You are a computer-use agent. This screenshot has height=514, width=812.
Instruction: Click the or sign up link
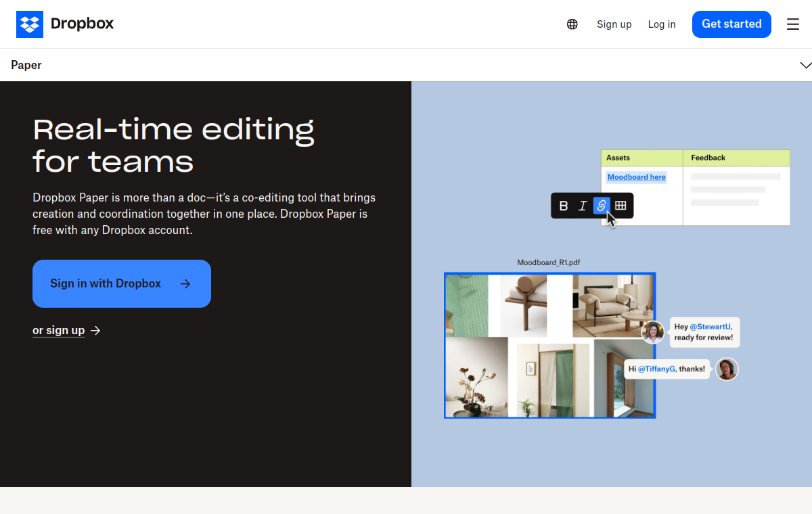tap(59, 330)
